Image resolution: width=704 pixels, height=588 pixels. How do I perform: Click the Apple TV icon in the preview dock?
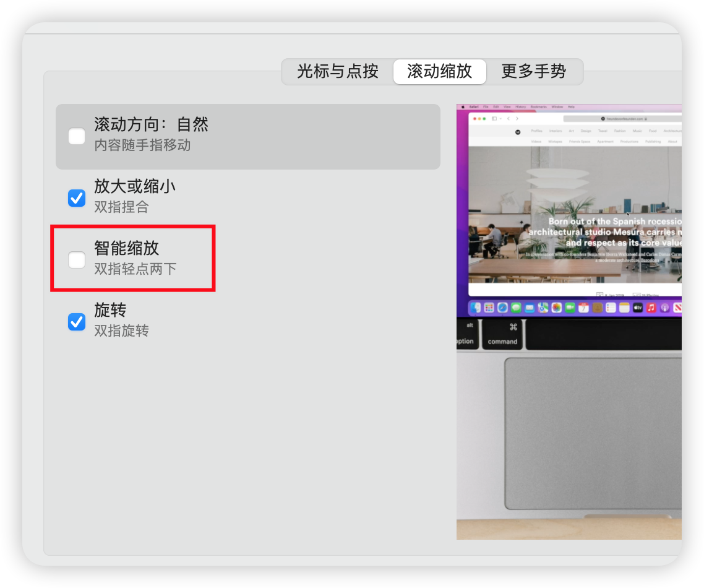[638, 308]
